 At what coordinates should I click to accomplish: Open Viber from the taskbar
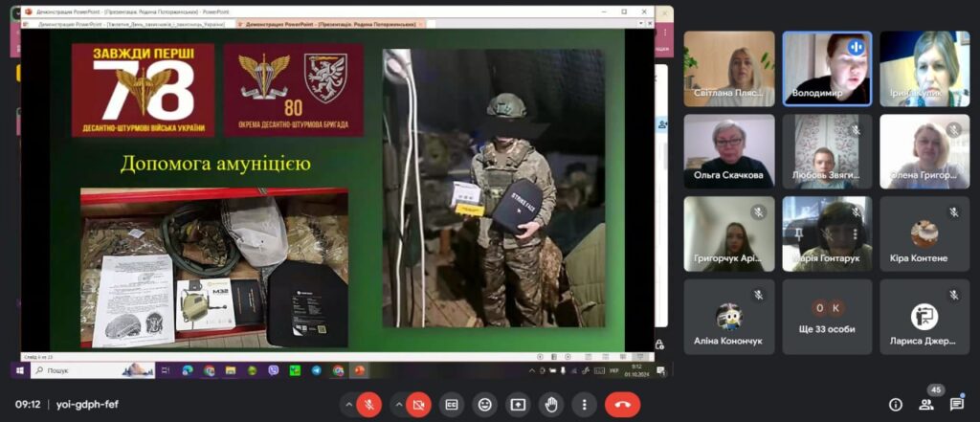tap(273, 370)
